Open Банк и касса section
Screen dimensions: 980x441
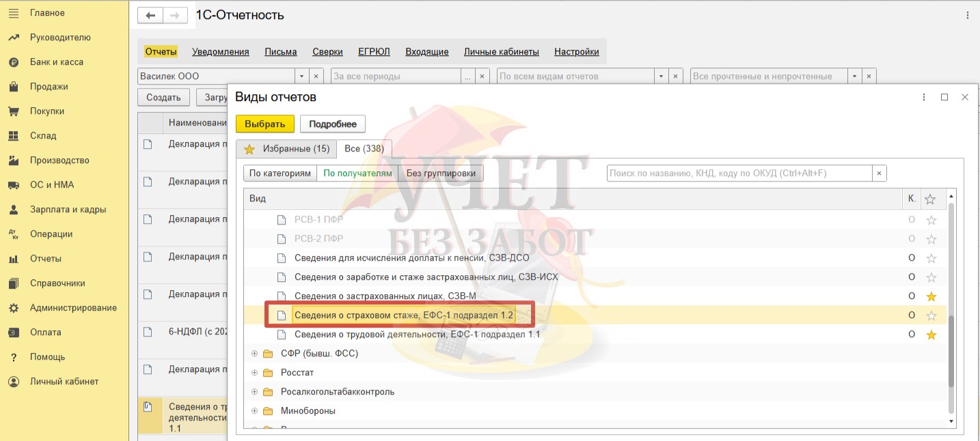[x=57, y=62]
